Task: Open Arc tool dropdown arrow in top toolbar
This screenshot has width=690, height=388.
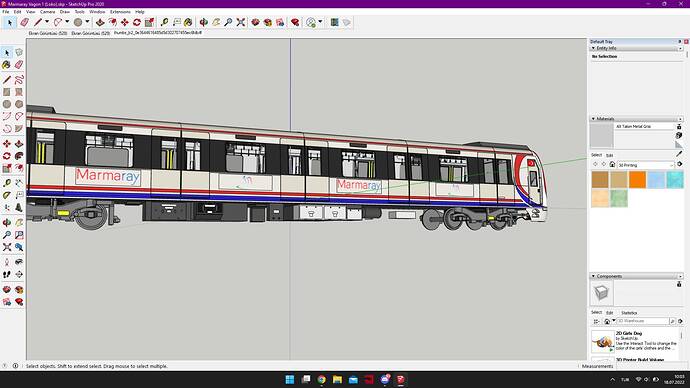Action: coord(67,22)
